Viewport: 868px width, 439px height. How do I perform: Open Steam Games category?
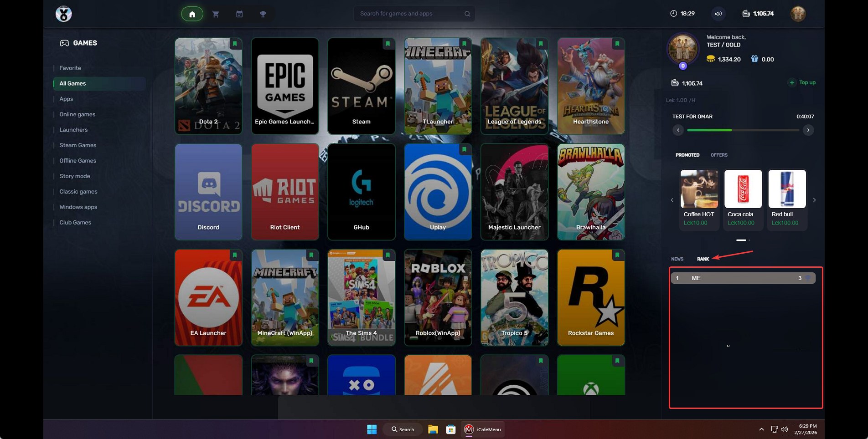point(78,145)
